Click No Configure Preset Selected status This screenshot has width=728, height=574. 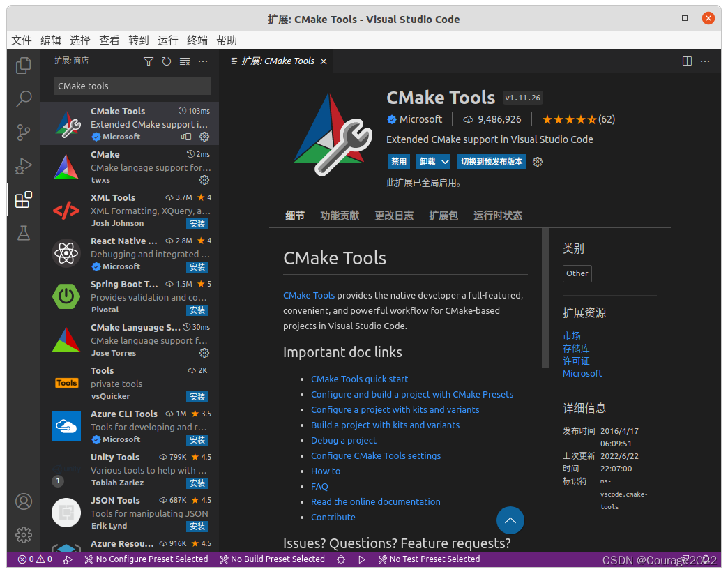(x=146, y=559)
